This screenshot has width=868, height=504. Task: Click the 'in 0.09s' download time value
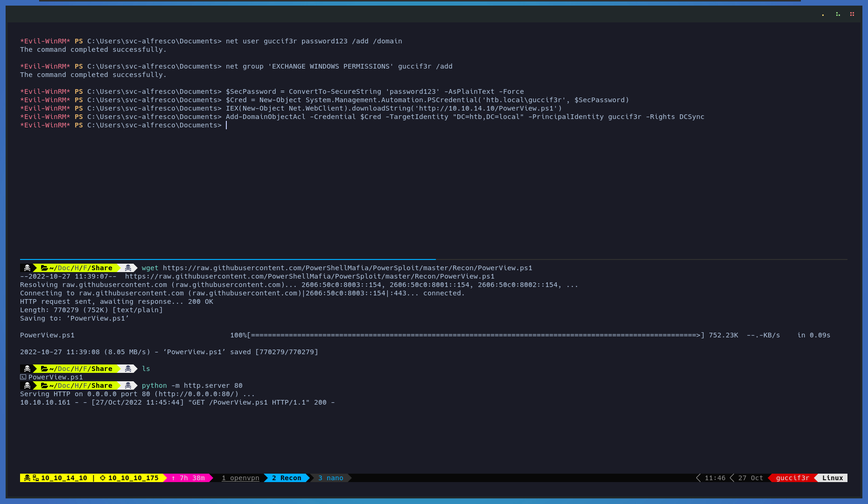(x=814, y=335)
